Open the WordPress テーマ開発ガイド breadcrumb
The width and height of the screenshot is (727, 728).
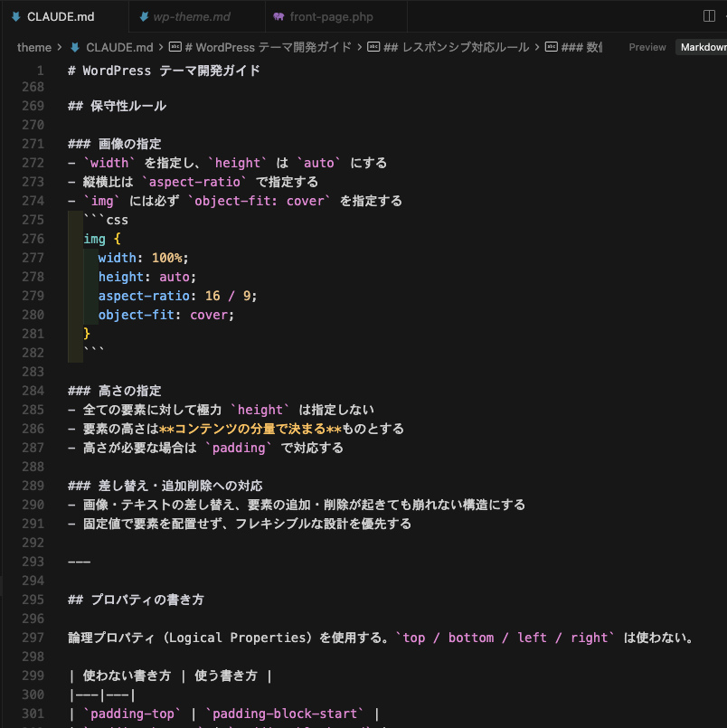pyautogui.click(x=268, y=47)
